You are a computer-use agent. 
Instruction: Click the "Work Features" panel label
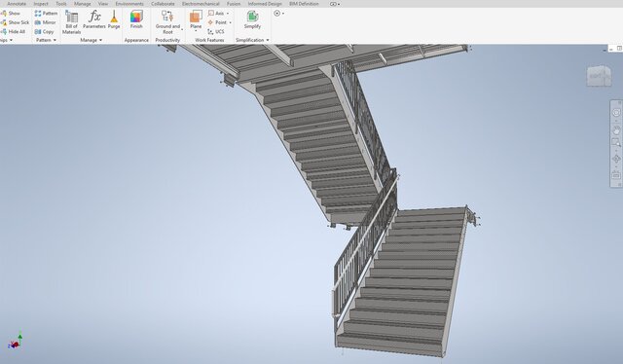(209, 40)
